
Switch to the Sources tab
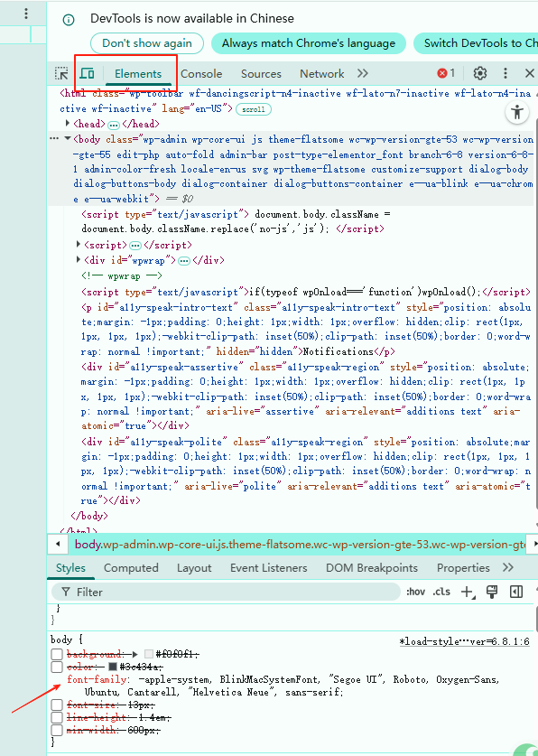point(261,74)
